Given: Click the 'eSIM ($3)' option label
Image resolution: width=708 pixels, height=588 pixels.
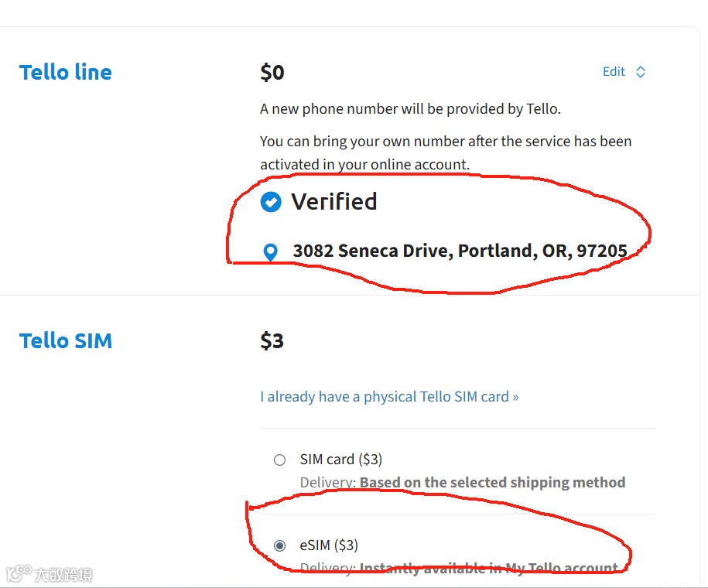Looking at the screenshot, I should [329, 545].
